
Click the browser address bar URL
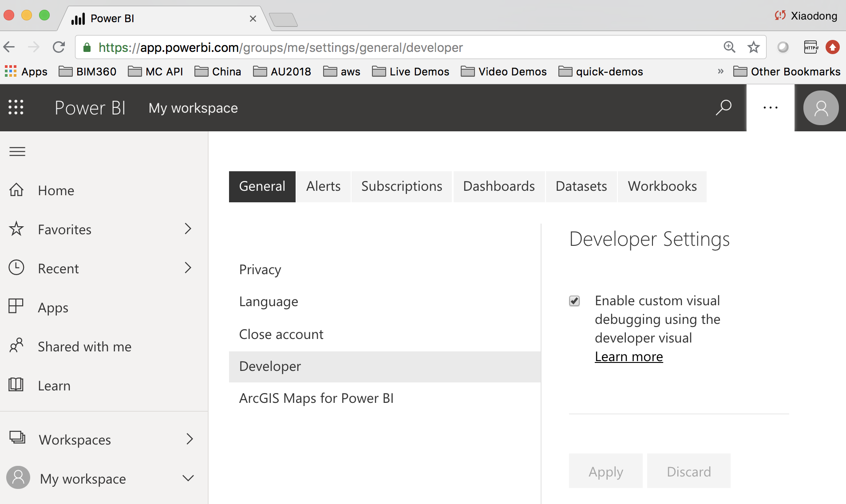(x=281, y=47)
